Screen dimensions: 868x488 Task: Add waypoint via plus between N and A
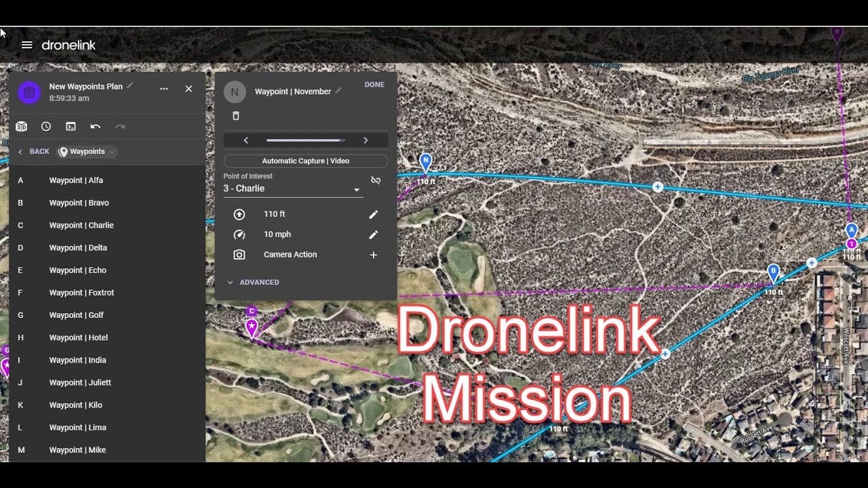657,186
